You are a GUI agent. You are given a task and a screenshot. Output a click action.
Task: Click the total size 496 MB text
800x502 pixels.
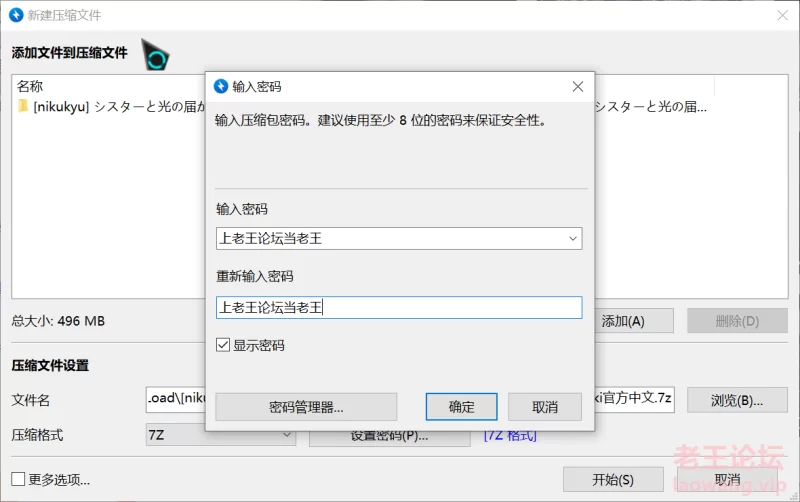pos(58,321)
